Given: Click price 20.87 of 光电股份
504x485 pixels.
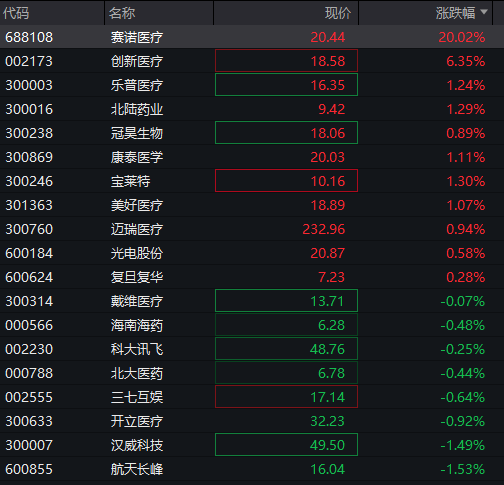Looking at the screenshot, I should (x=328, y=253).
